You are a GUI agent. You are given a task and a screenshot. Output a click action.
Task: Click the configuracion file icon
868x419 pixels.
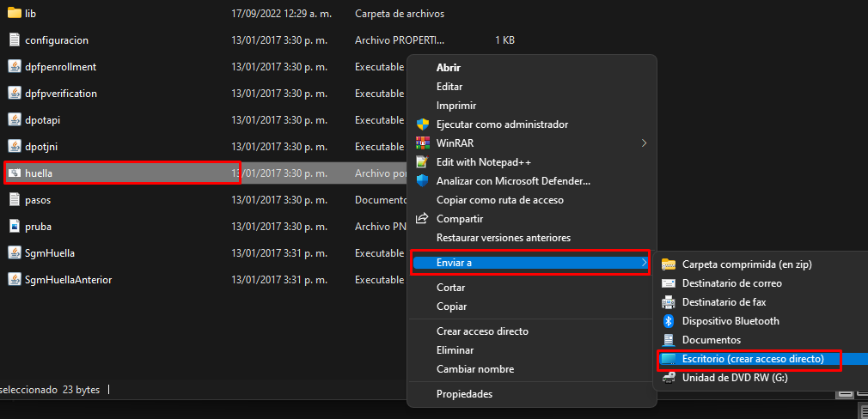click(x=15, y=39)
